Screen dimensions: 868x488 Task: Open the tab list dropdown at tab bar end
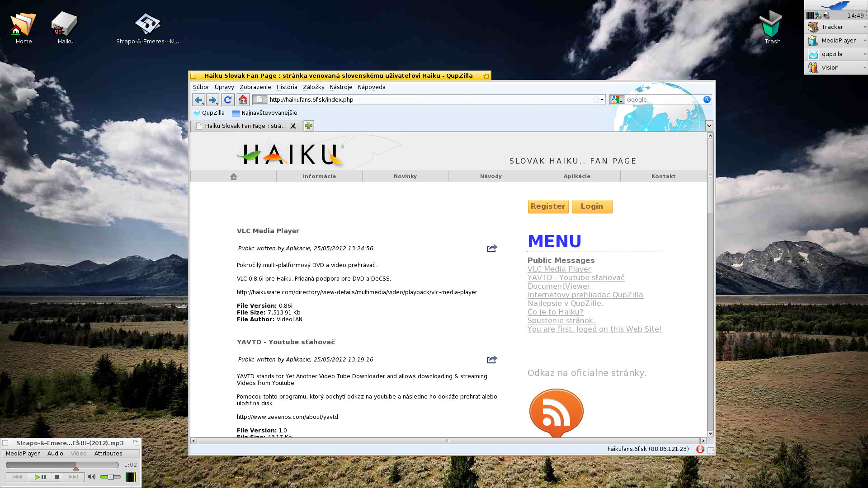[709, 126]
